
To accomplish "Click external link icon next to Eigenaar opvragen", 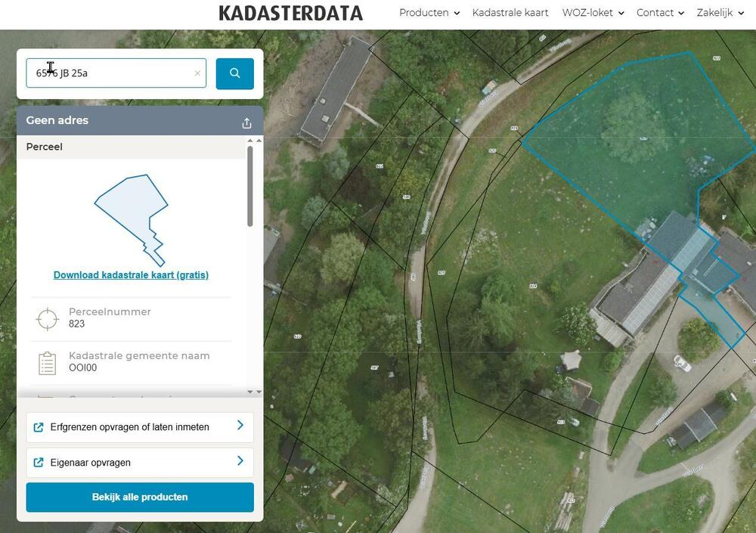I will coord(39,463).
